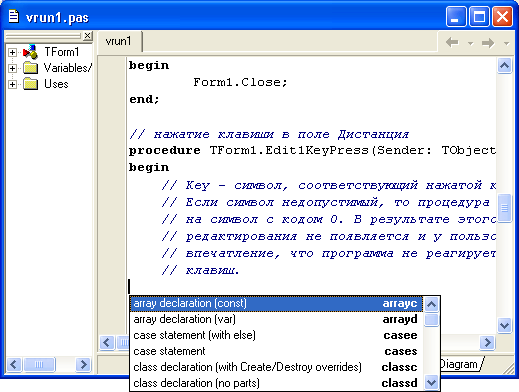Click the editor horizontal scroll right arrow

tap(487, 342)
